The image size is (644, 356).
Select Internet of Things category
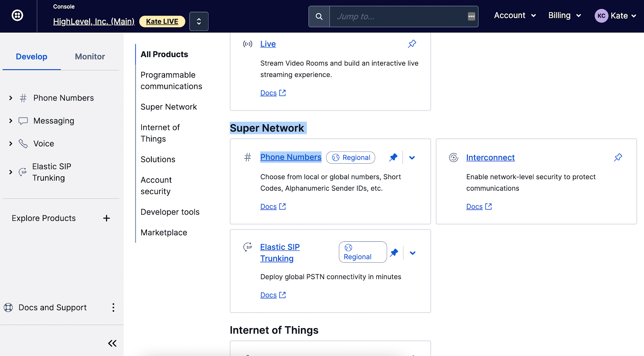(160, 133)
